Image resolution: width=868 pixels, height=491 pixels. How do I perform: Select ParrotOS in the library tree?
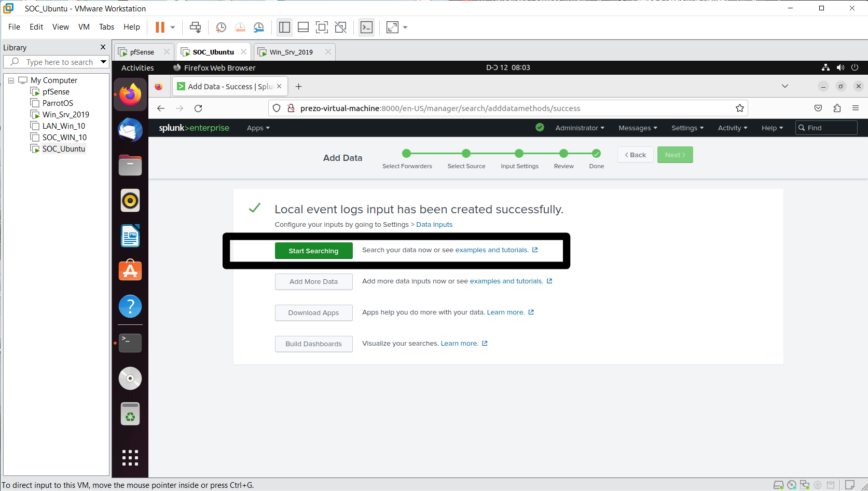coord(58,103)
